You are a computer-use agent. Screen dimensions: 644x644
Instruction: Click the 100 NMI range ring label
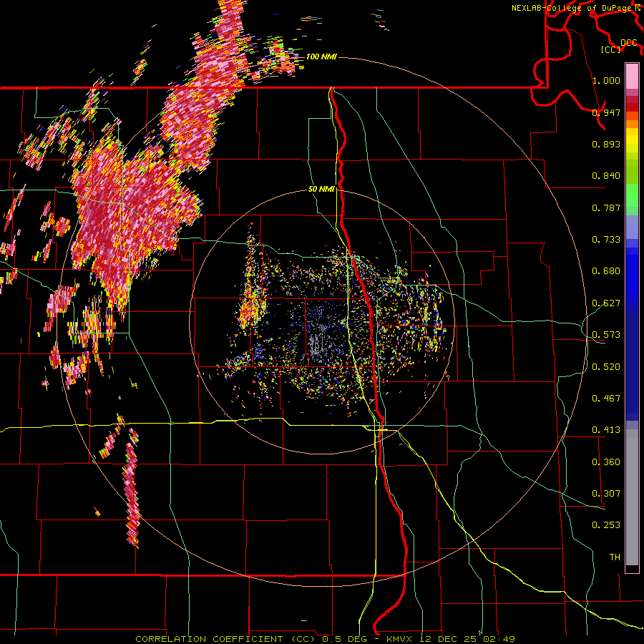321,57
